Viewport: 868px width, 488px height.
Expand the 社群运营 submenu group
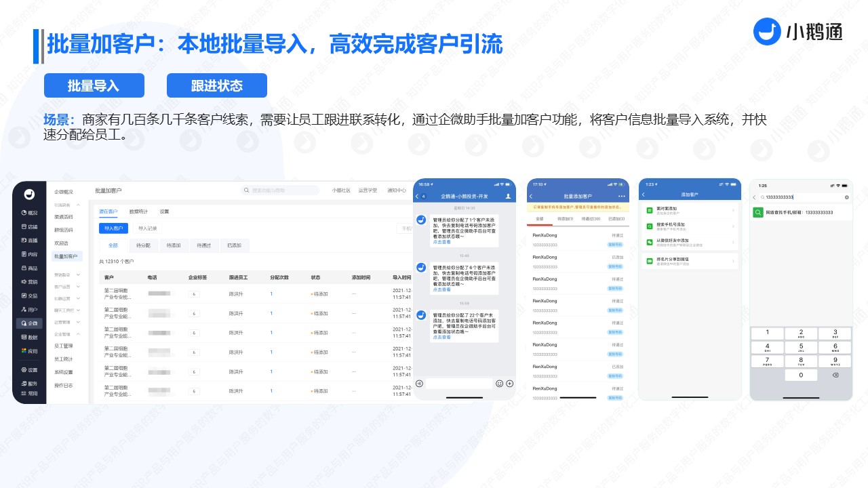point(66,298)
